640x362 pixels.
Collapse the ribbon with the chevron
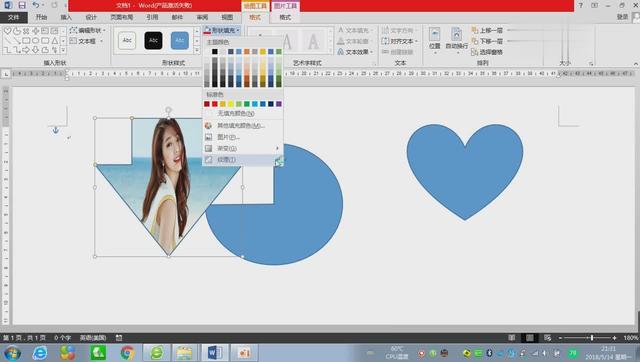(x=635, y=64)
